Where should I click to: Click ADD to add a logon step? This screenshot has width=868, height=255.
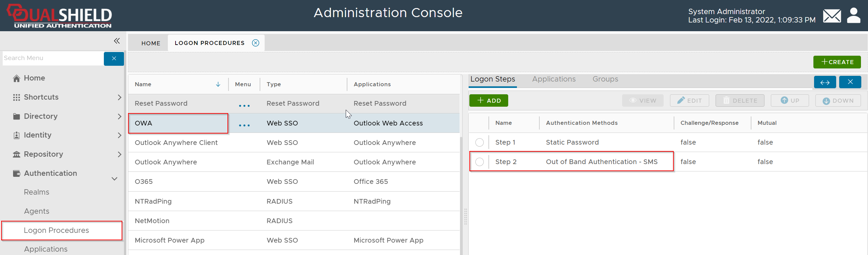pos(488,101)
